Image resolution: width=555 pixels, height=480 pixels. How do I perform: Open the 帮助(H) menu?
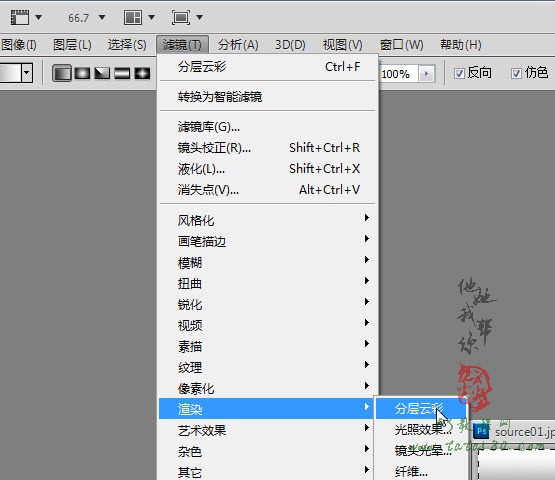click(x=461, y=45)
